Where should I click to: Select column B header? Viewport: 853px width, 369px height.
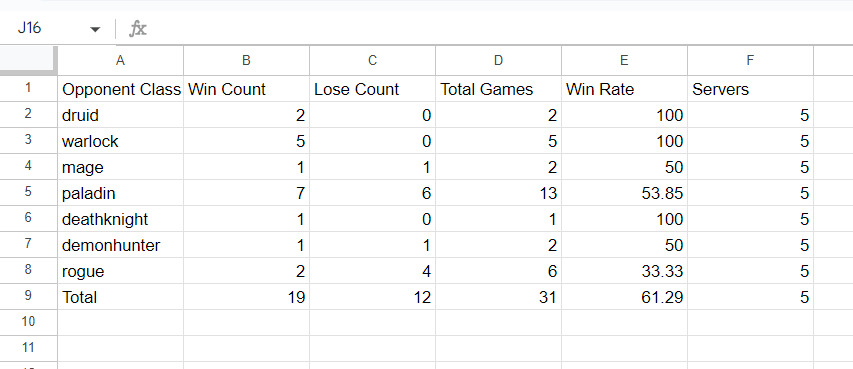pyautogui.click(x=246, y=61)
